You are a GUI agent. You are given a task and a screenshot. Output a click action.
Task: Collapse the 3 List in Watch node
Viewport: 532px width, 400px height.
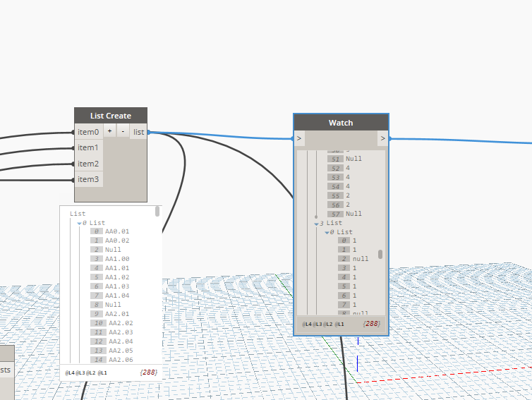316,224
